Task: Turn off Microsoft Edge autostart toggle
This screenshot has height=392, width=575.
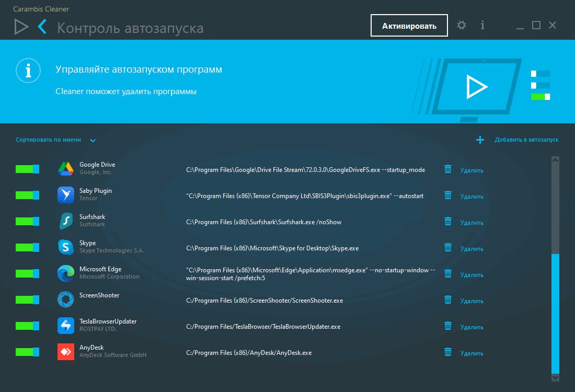Action: click(27, 273)
